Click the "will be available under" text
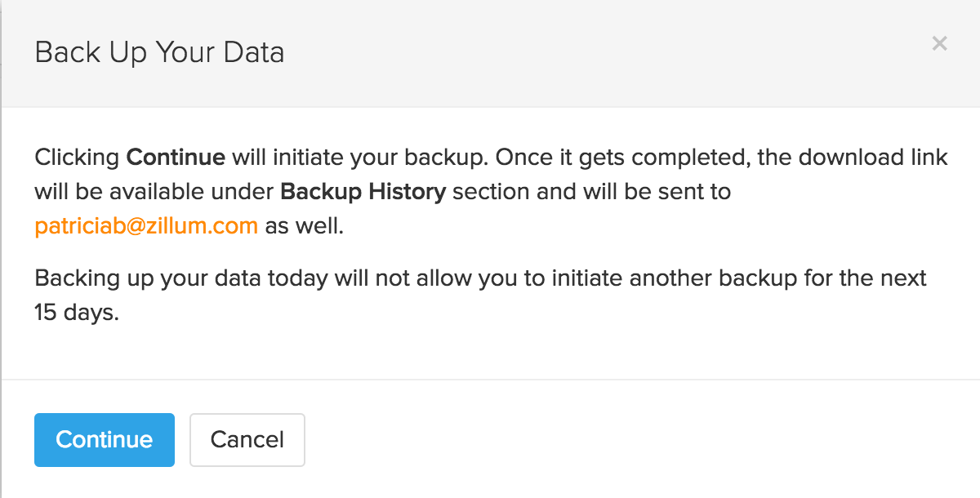The height and width of the screenshot is (498, 980). pos(154,192)
